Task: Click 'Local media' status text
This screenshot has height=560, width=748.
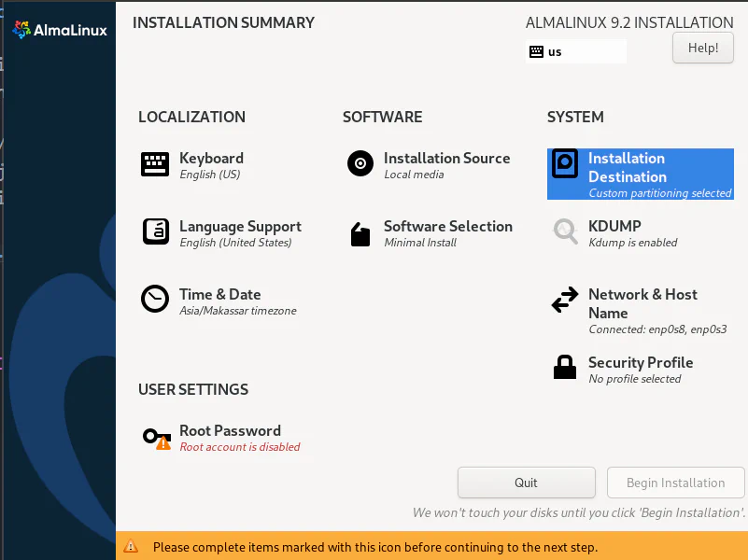Action: (414, 175)
